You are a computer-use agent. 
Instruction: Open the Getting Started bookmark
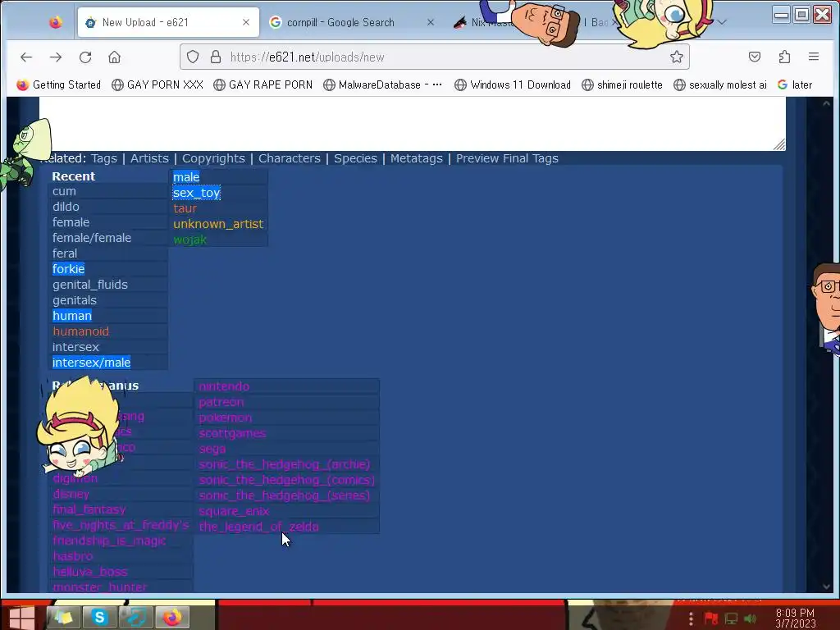59,84
